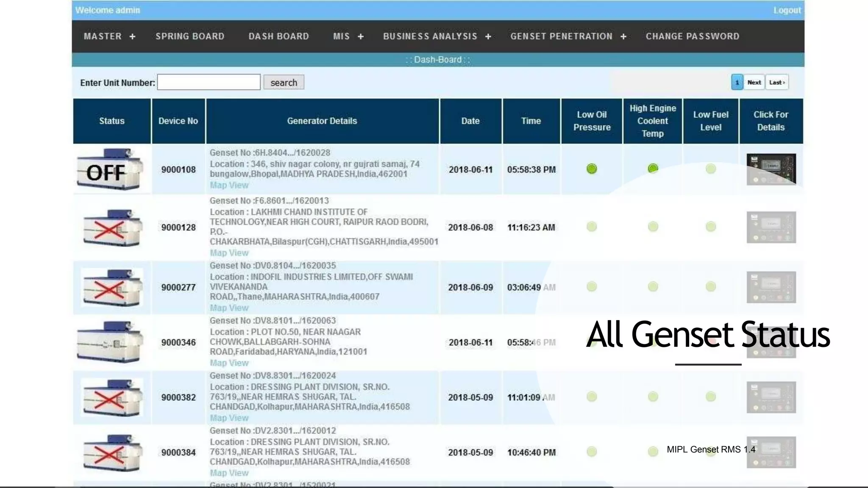
Task: Open Map View for device 9000346
Action: point(229,363)
